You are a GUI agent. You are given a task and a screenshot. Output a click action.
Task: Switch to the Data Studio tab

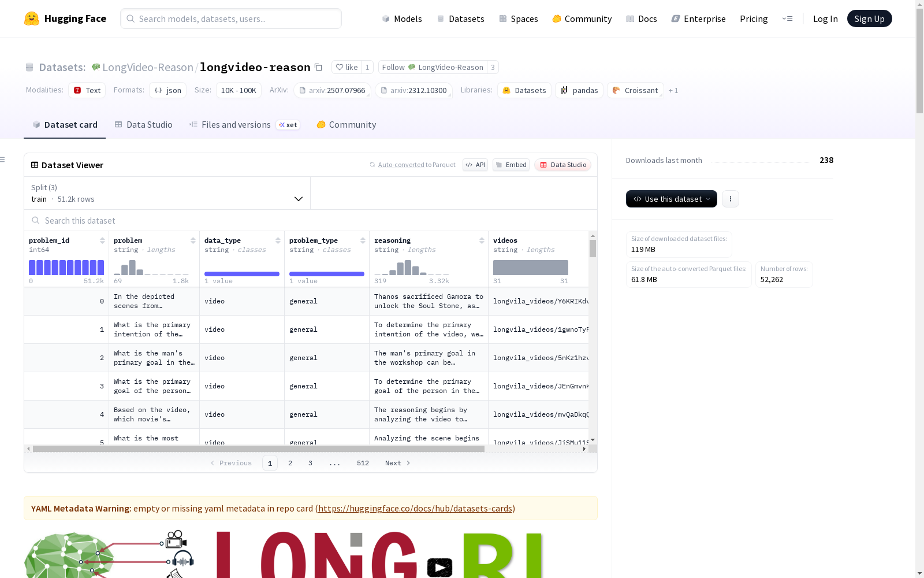pyautogui.click(x=143, y=125)
